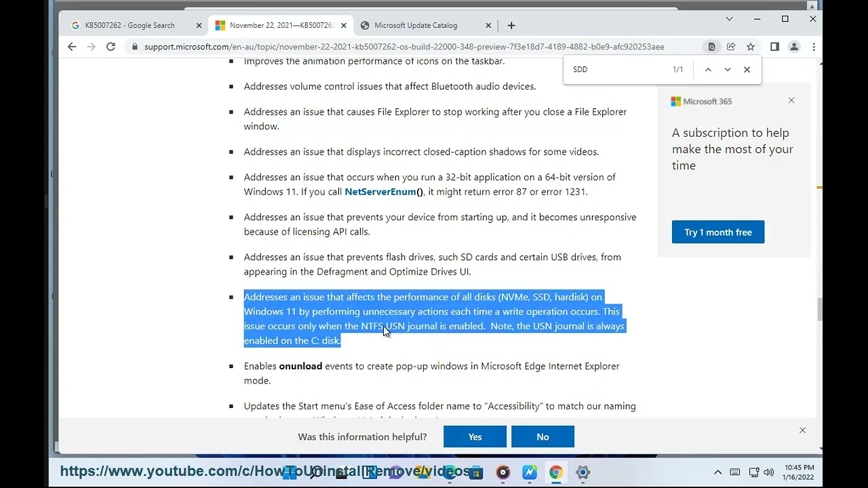
Task: Dismiss the Microsoft 365 ad panel
Action: coord(791,100)
